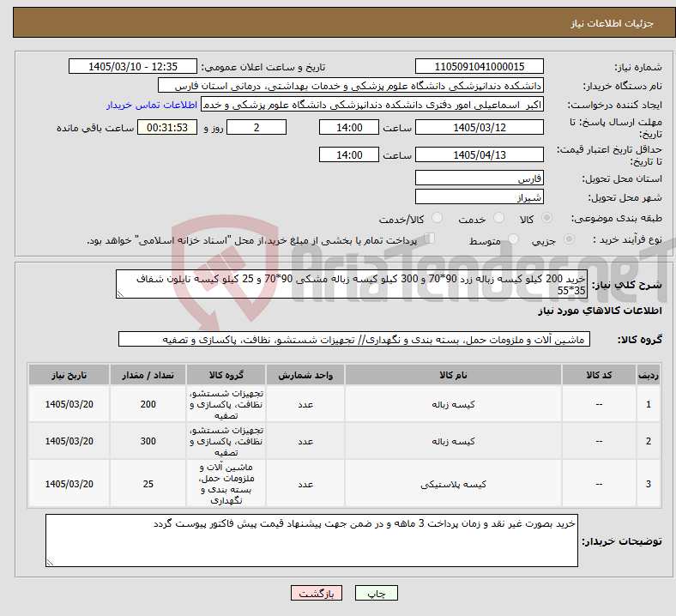The image size is (676, 616).
Task: Select the خدمت radio button
Action: pos(498,218)
